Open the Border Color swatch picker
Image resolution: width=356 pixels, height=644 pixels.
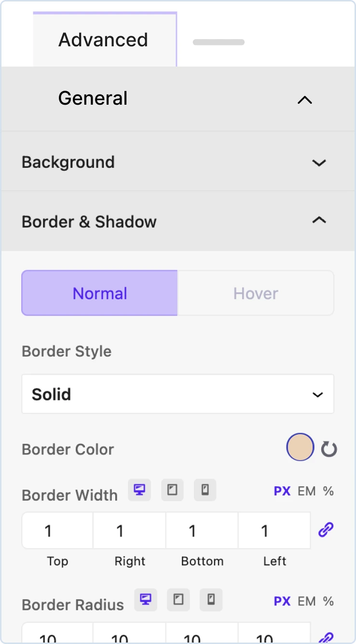click(x=300, y=447)
